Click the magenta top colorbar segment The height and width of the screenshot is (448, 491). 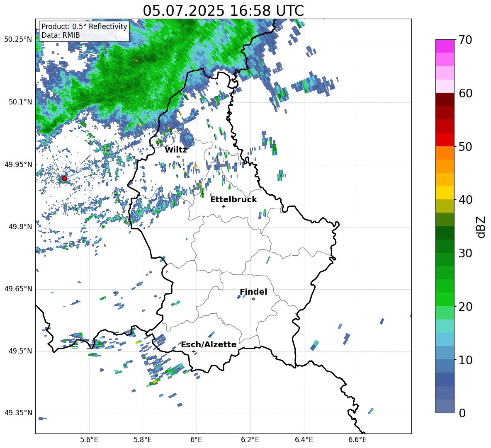445,46
